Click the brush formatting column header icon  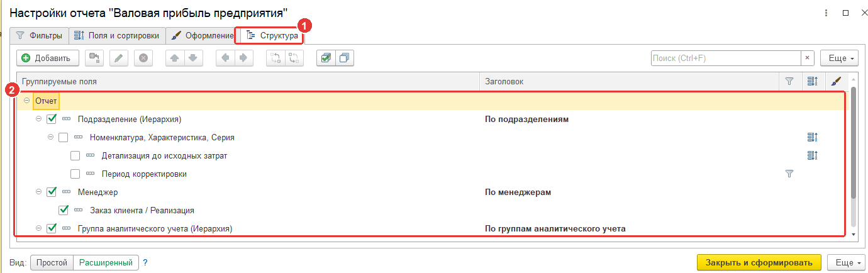pos(835,81)
